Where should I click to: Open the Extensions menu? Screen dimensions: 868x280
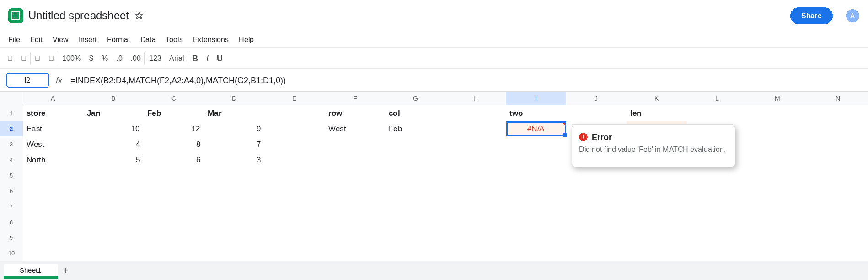pos(210,39)
